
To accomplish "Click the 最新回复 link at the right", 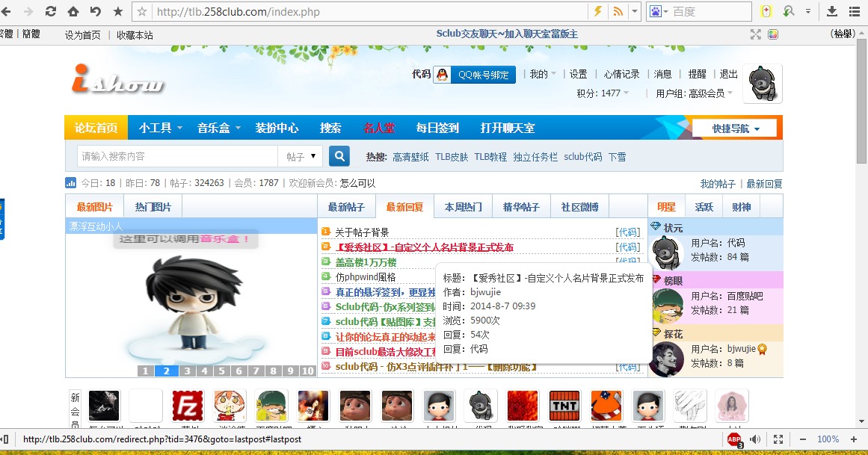I will tap(764, 184).
